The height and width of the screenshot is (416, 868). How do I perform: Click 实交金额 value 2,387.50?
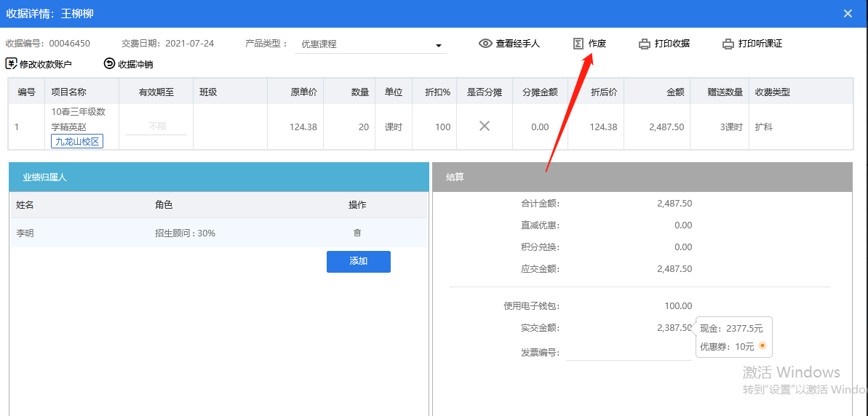[x=674, y=327]
